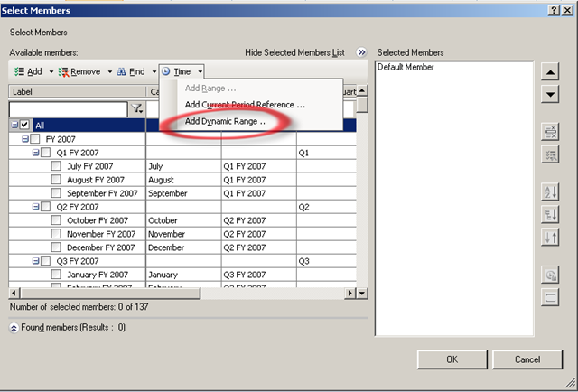Screen dimensions: 578x392
Task: Click the vertical scrollbar thumb in members grid
Action: pyautogui.click(x=362, y=104)
